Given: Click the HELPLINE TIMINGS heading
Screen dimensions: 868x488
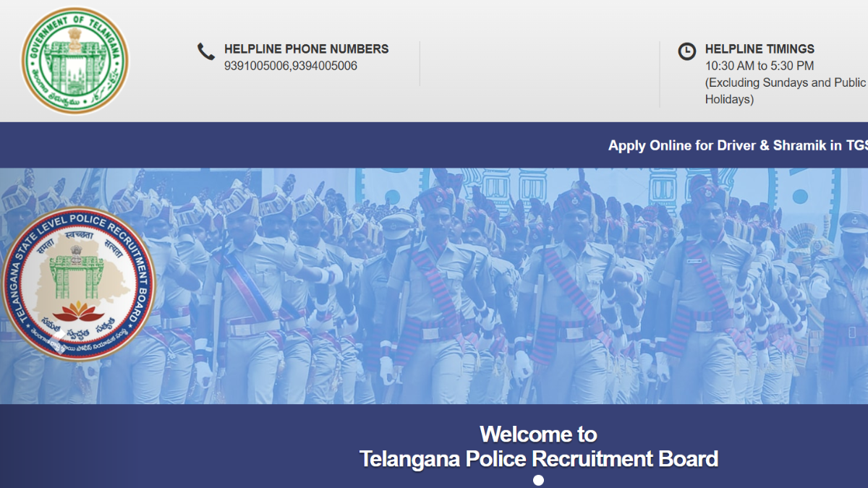Looking at the screenshot, I should [x=759, y=49].
